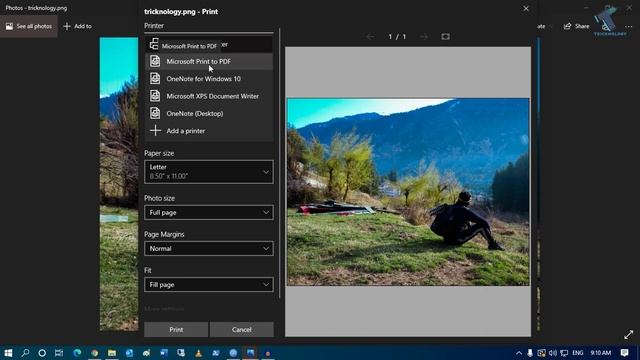Screen dimensions: 640x360
Task: Open Microsoft Word from taskbar
Action: pyautogui.click(x=164, y=353)
